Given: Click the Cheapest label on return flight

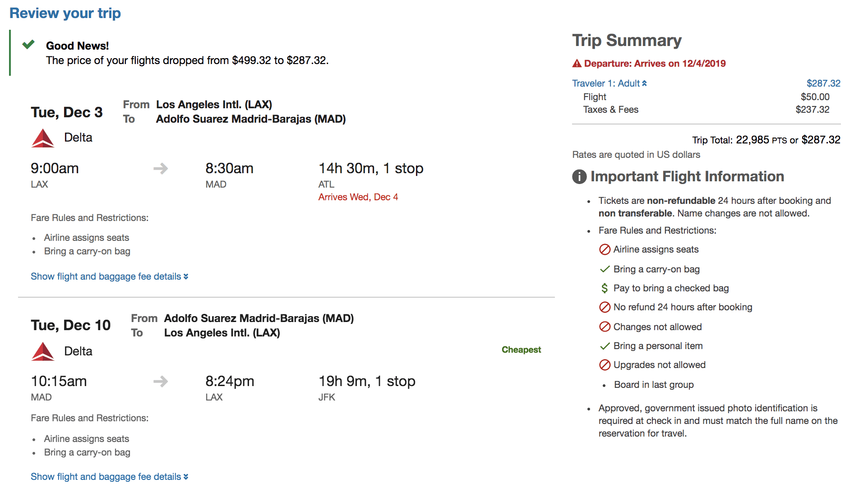Looking at the screenshot, I should click(521, 350).
